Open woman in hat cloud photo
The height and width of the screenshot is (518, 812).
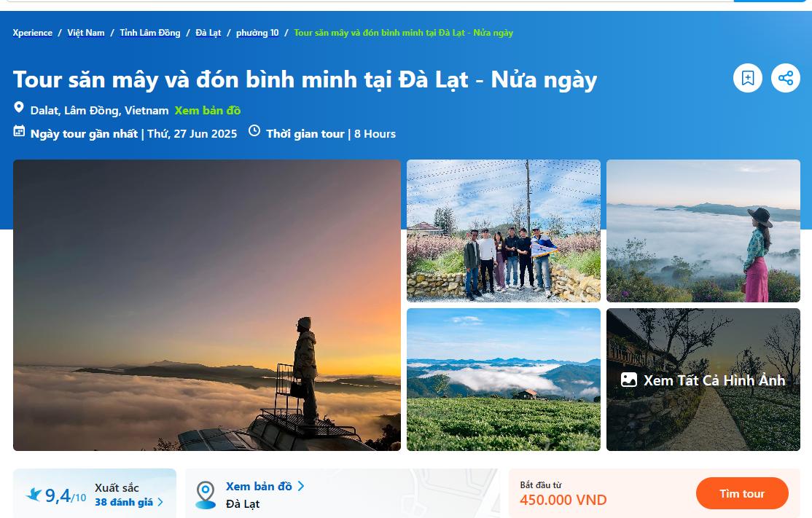coord(703,231)
